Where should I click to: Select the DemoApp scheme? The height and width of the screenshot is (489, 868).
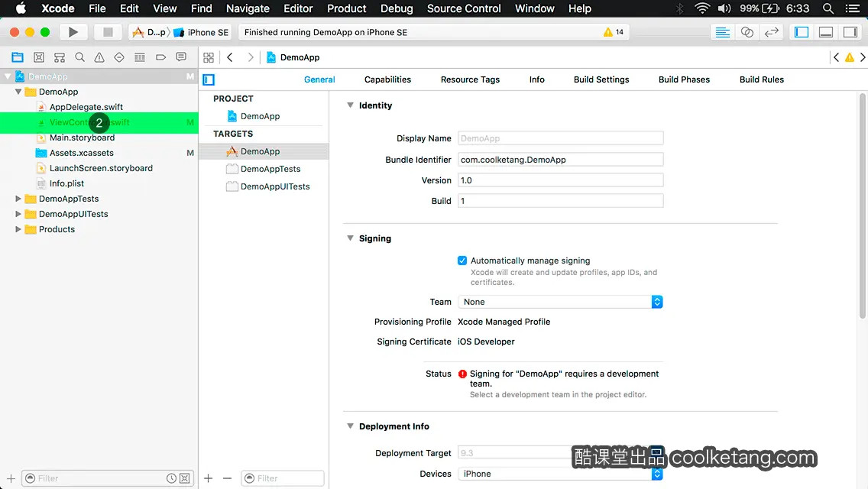click(149, 32)
